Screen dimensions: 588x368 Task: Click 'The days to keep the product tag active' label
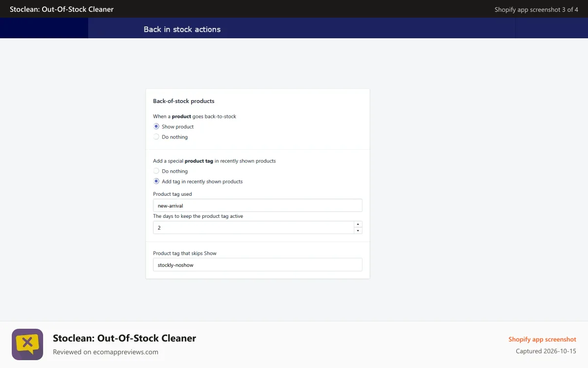tap(198, 216)
